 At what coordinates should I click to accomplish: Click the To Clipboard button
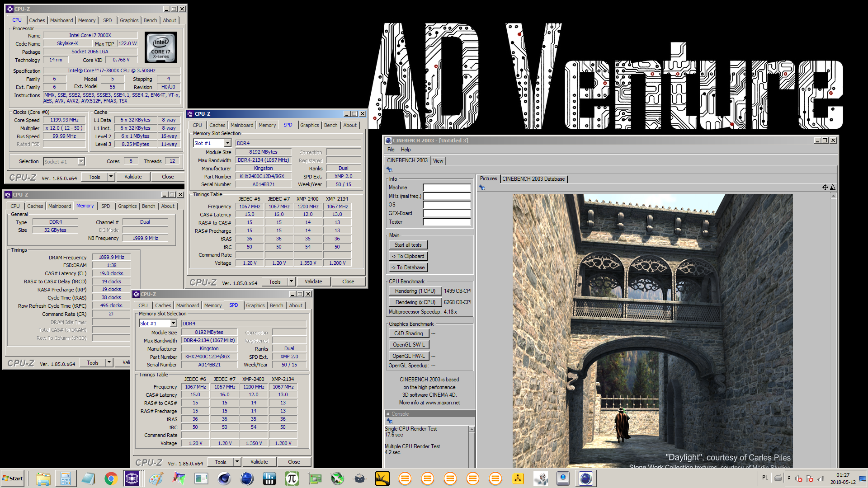pos(408,256)
